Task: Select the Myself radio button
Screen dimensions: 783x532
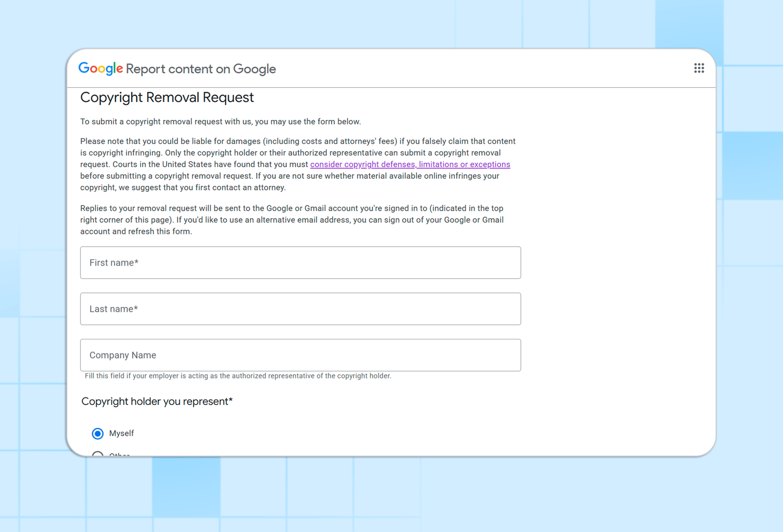Action: coord(98,434)
